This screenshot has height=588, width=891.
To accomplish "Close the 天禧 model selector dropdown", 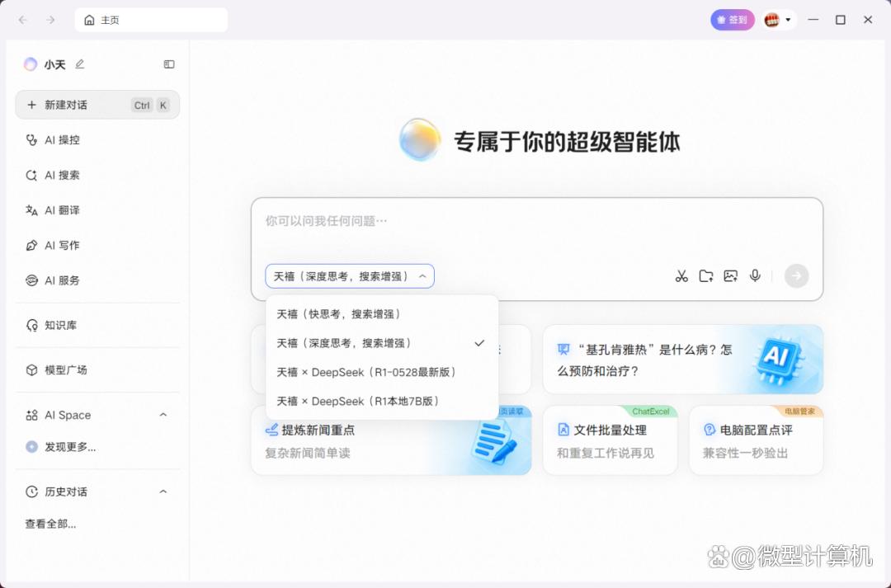I will click(350, 276).
